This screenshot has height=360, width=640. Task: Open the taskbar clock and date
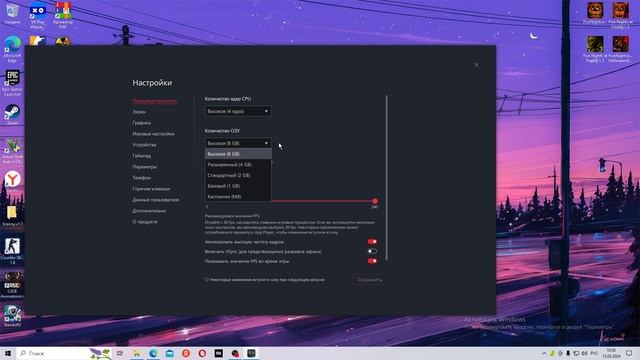pos(611,353)
